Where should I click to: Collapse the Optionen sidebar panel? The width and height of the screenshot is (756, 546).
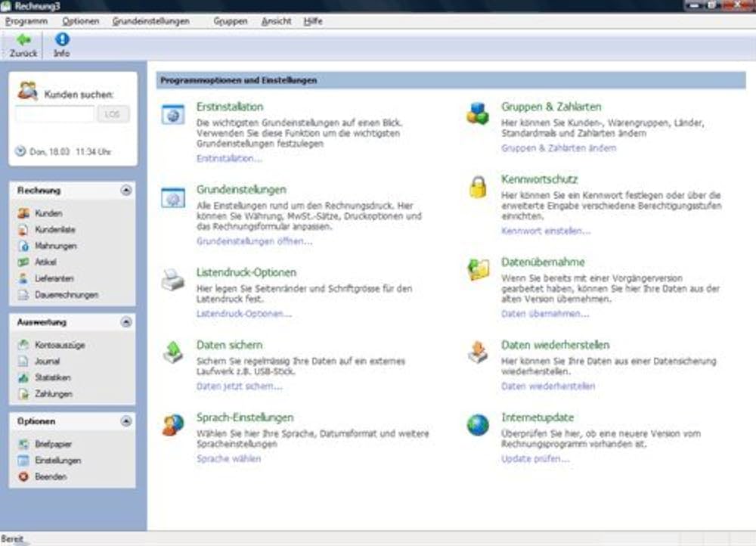(x=125, y=421)
